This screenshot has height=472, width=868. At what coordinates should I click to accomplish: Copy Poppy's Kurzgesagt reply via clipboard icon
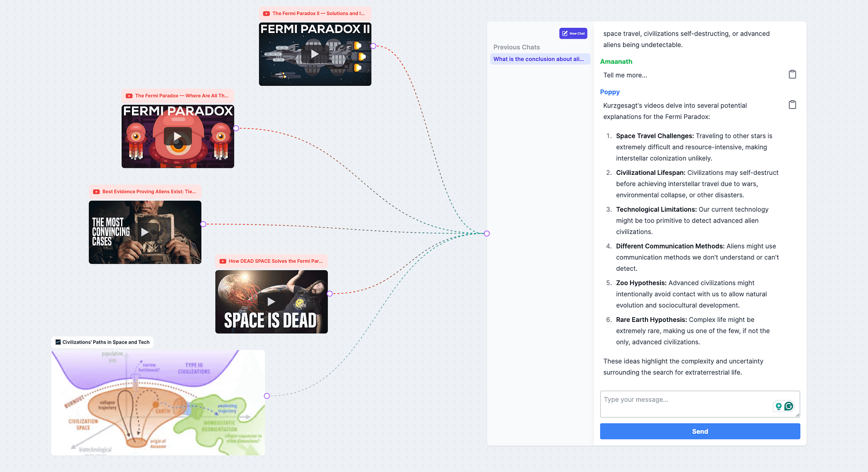pyautogui.click(x=792, y=105)
